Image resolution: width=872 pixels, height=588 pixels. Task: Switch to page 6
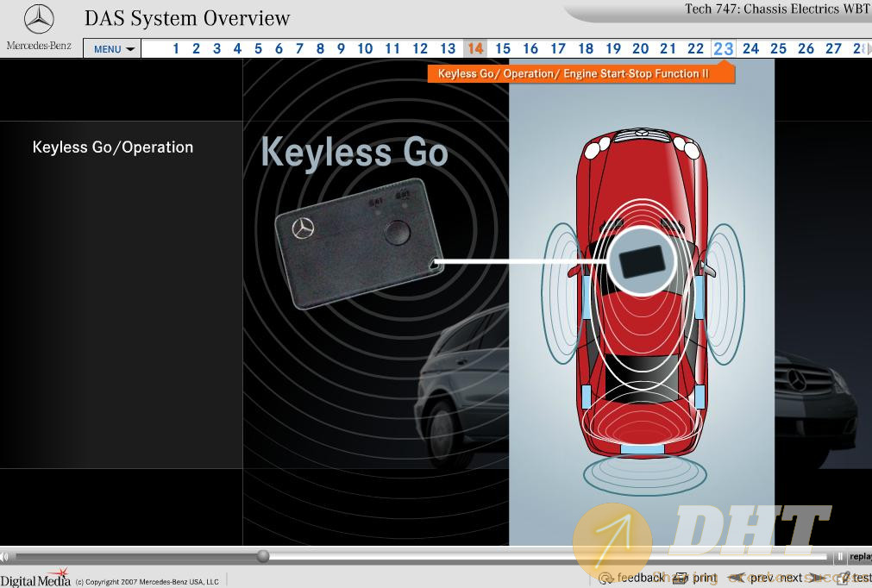[x=279, y=49]
